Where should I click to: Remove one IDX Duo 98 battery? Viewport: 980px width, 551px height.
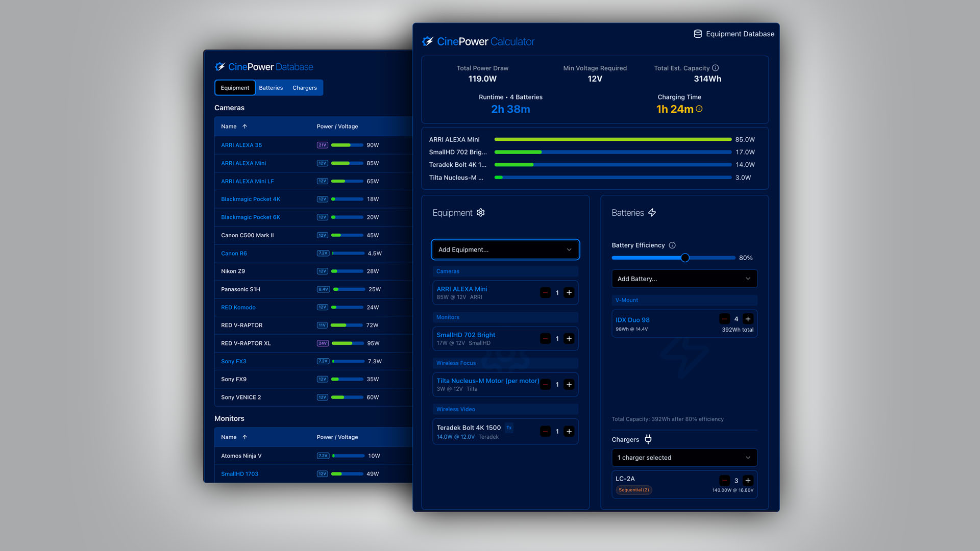pos(724,319)
